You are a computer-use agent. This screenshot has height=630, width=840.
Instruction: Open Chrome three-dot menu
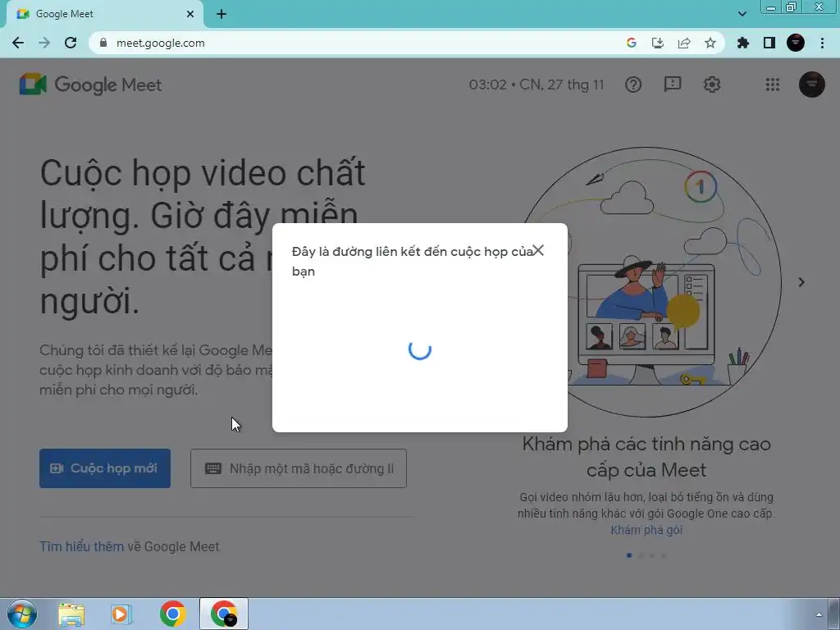point(822,43)
